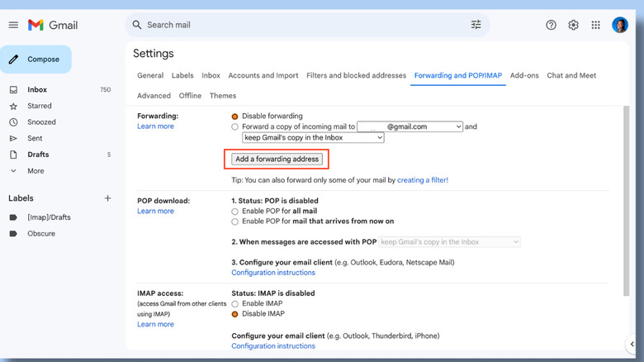
Task: Click the account profile avatar
Action: (x=620, y=25)
